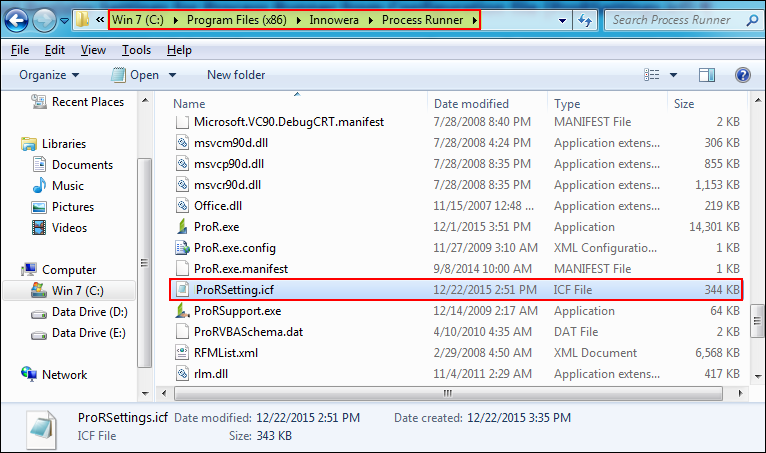
Task: Click the change view icon
Action: click(653, 74)
